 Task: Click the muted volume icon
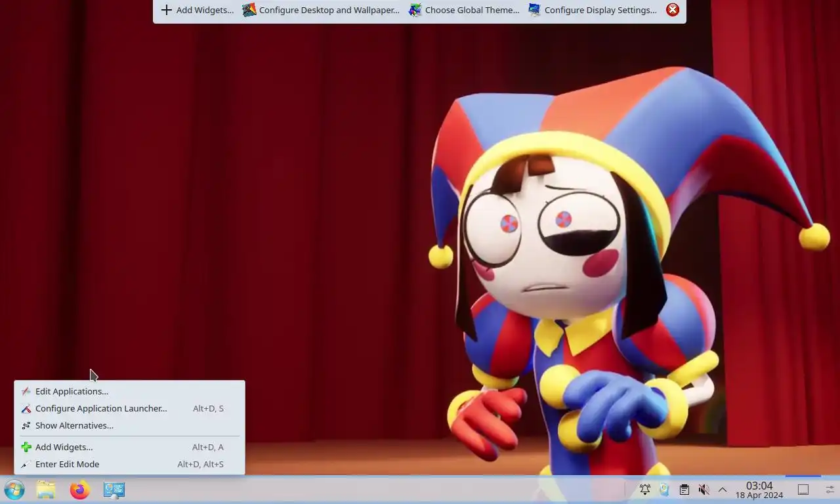coord(703,490)
